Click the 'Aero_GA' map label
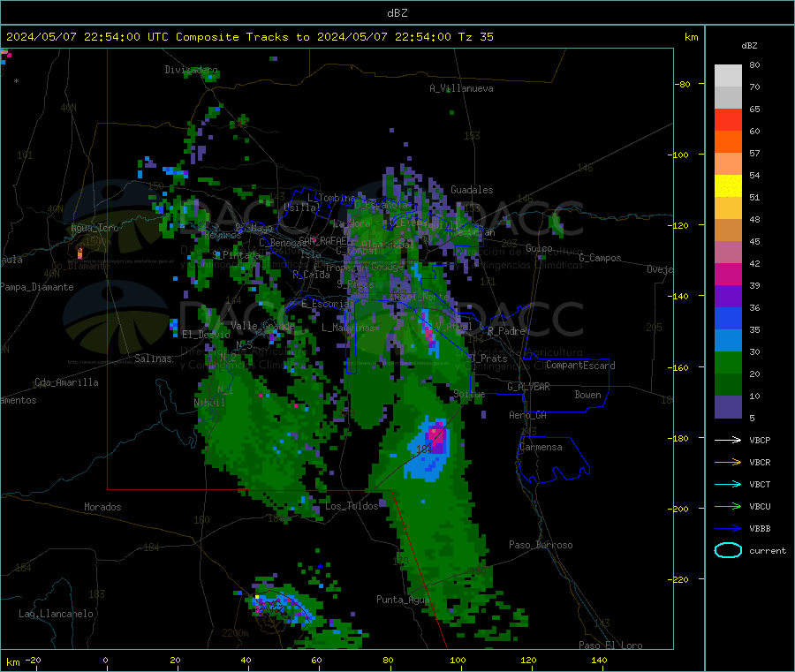Screen dimensions: 795x672 pos(527,416)
